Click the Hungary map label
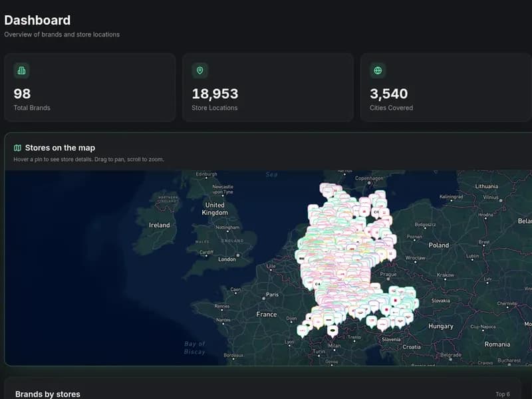 coord(441,327)
